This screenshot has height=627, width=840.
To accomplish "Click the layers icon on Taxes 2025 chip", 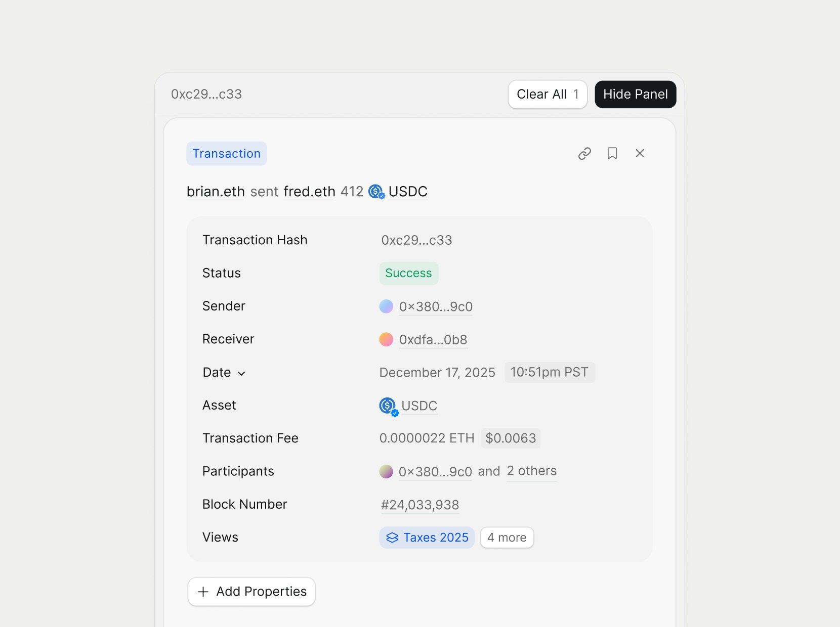I will point(392,538).
